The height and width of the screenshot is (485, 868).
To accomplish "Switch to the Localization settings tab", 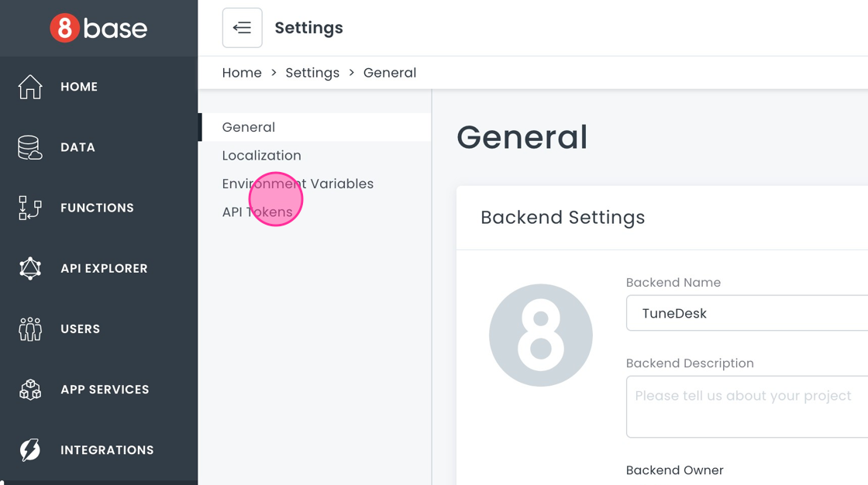I will tap(261, 155).
